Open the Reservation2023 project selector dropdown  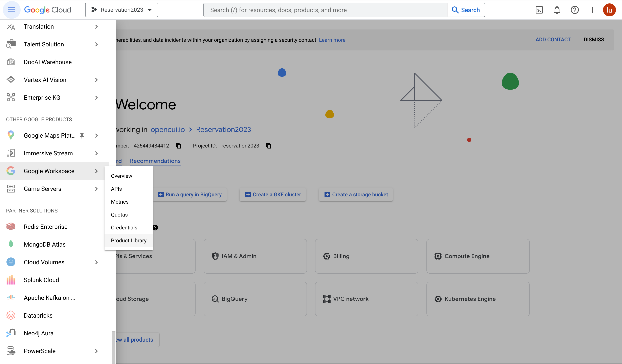click(121, 10)
